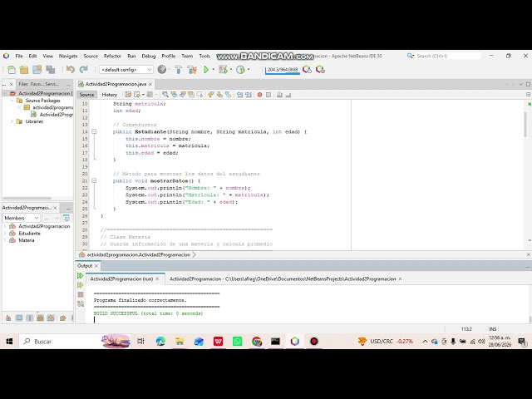The height and width of the screenshot is (399, 532).
Task: Switch to the Files panel tab
Action: click(x=23, y=84)
